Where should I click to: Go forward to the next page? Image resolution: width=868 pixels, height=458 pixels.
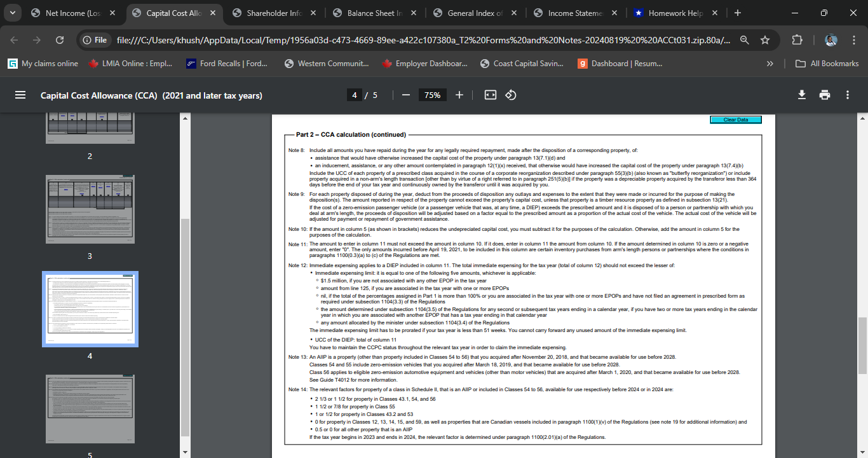point(37,40)
